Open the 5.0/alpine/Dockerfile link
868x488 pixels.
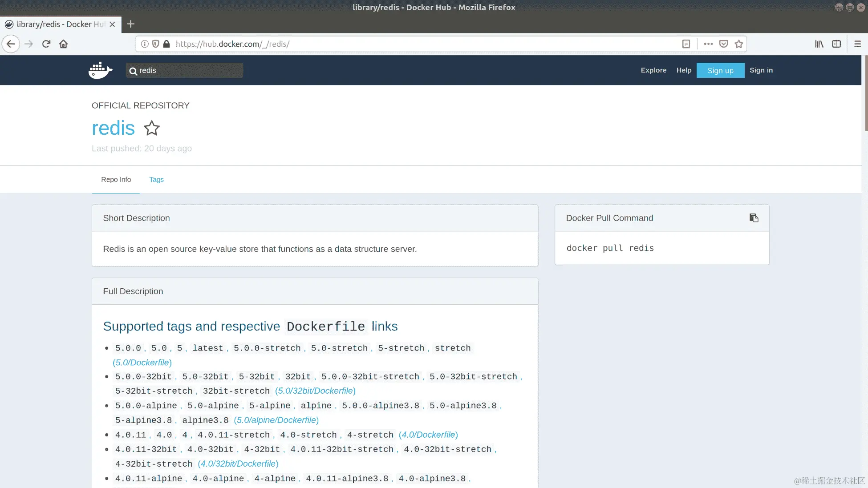276,420
